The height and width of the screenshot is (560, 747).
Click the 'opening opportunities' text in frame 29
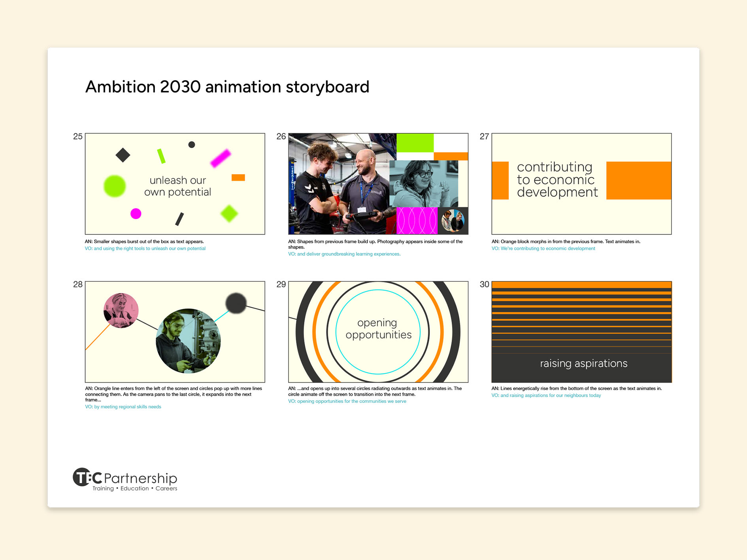pyautogui.click(x=378, y=329)
